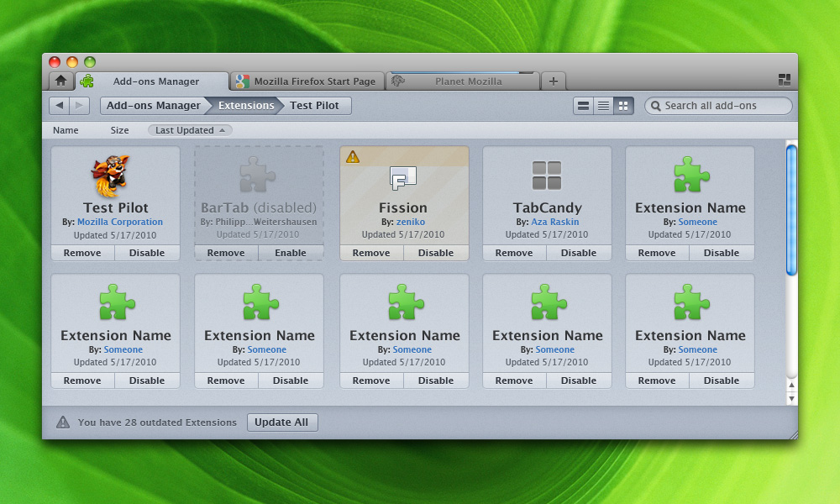Click the outdated extensions warning icon
Image resolution: width=840 pixels, height=504 pixels.
[63, 423]
